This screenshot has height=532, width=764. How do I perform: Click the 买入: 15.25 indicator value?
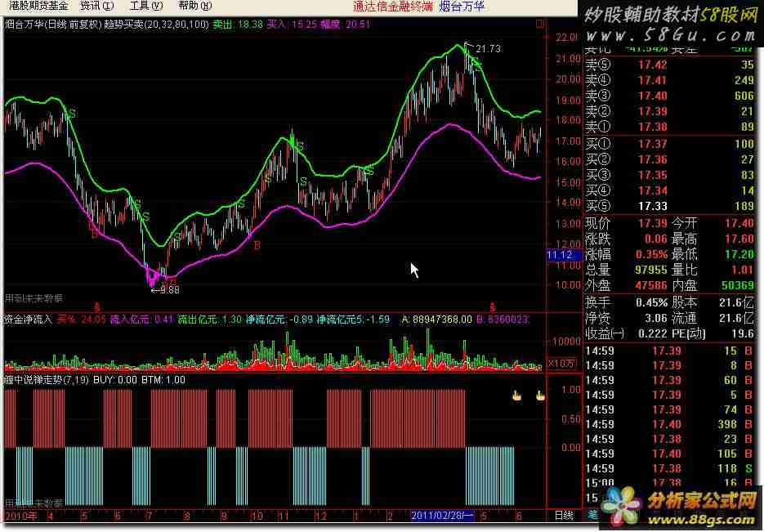[x=292, y=25]
